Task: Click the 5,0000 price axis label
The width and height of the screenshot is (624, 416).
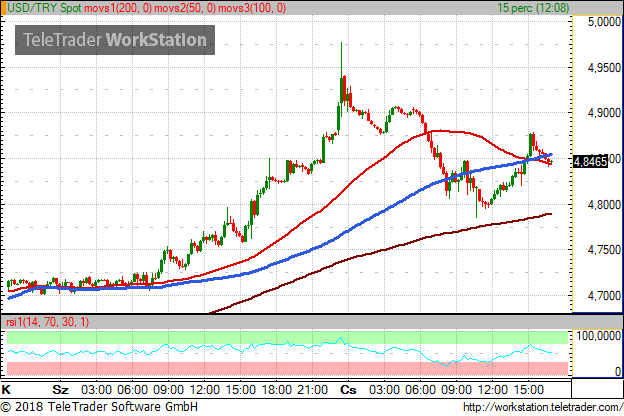Action: coord(604,22)
